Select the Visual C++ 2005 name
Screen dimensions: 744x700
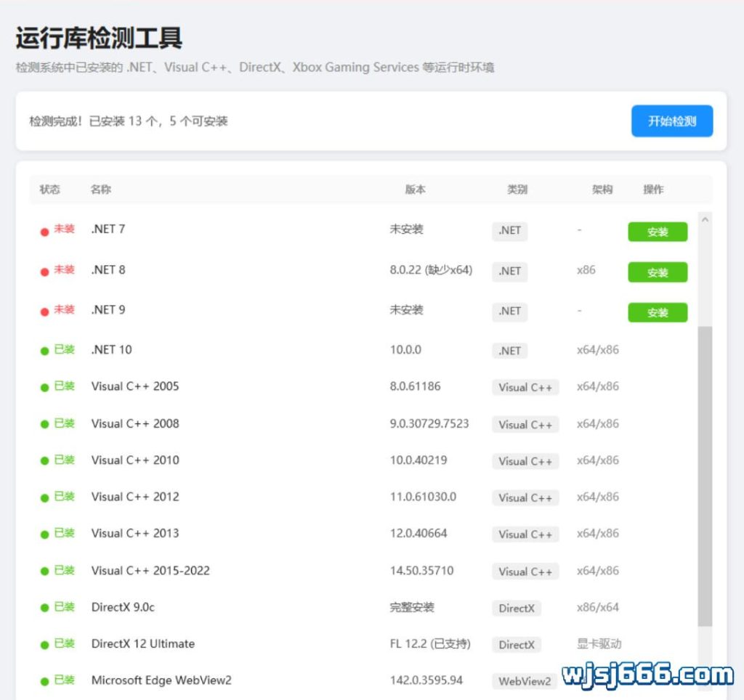click(x=135, y=386)
